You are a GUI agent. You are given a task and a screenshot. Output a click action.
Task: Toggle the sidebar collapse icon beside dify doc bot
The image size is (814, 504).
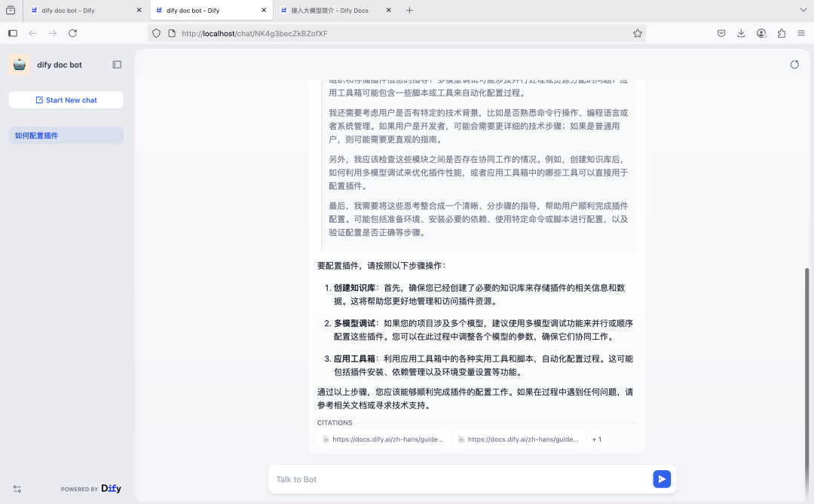pyautogui.click(x=117, y=65)
